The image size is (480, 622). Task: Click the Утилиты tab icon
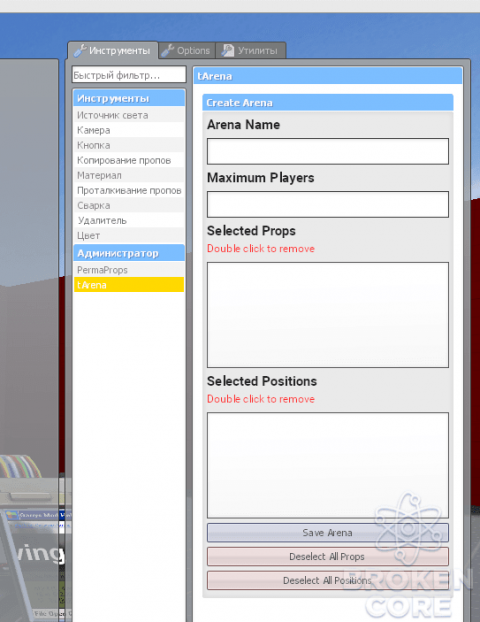click(x=228, y=50)
